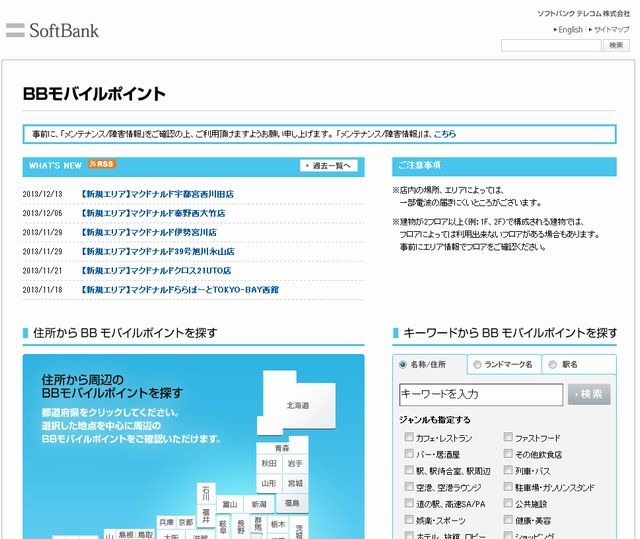Screen dimensions: 640x539
Task: Open the RSS feed icon
Action: coord(102,164)
